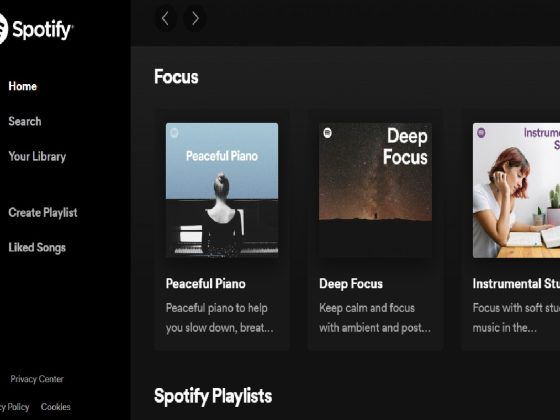Click the Spotify badge on Deep Focus cover
The width and height of the screenshot is (560, 420).
click(328, 133)
